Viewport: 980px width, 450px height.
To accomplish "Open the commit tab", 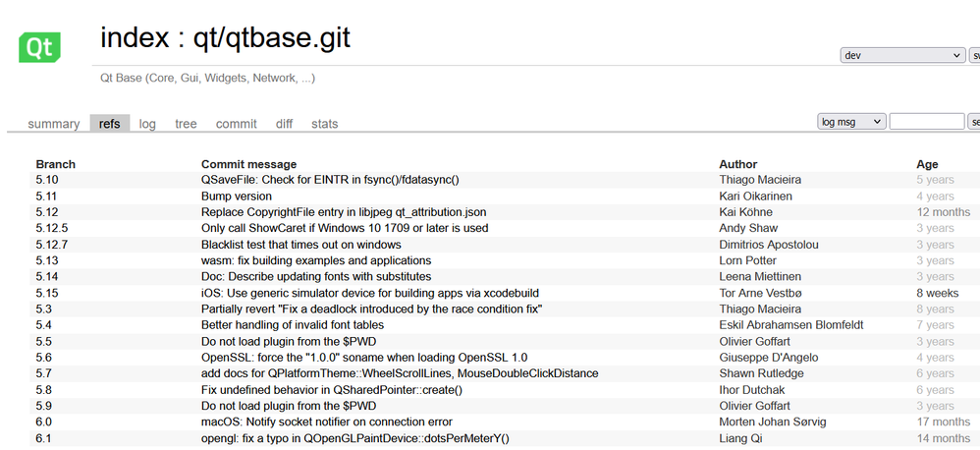I will [x=236, y=124].
